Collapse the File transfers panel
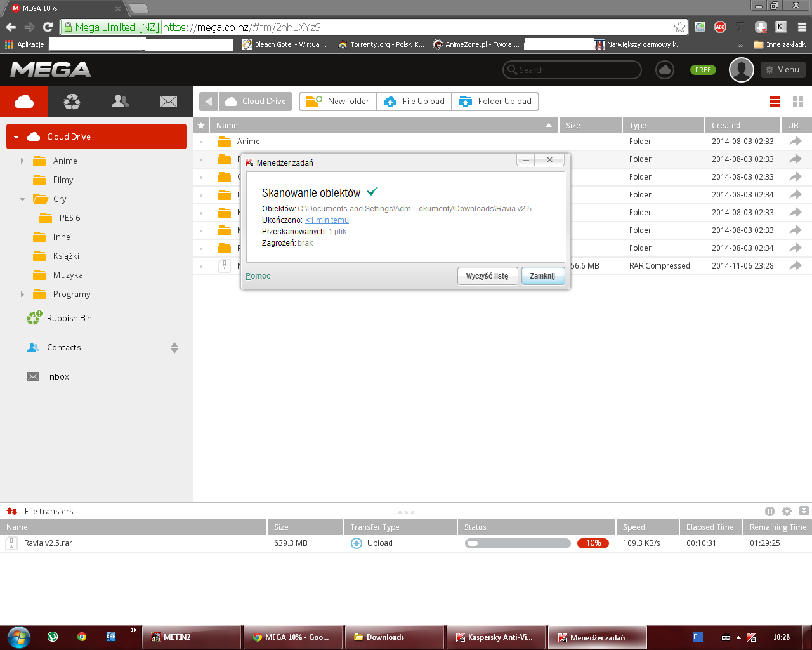 (804, 511)
